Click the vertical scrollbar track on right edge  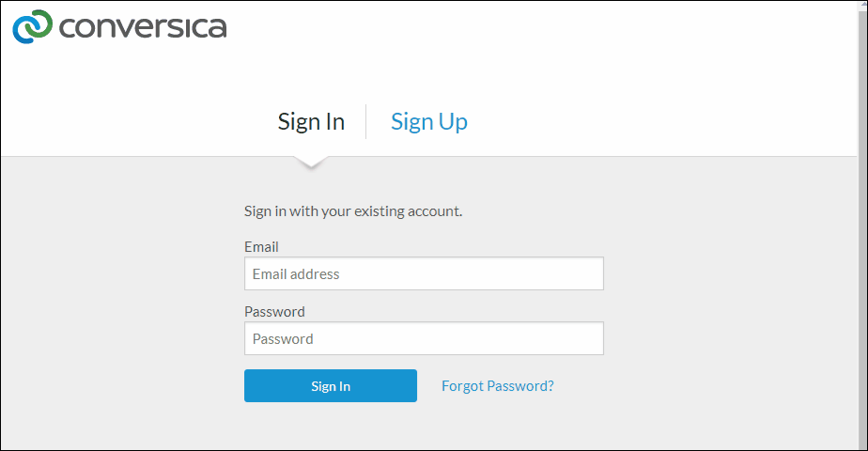point(862,225)
